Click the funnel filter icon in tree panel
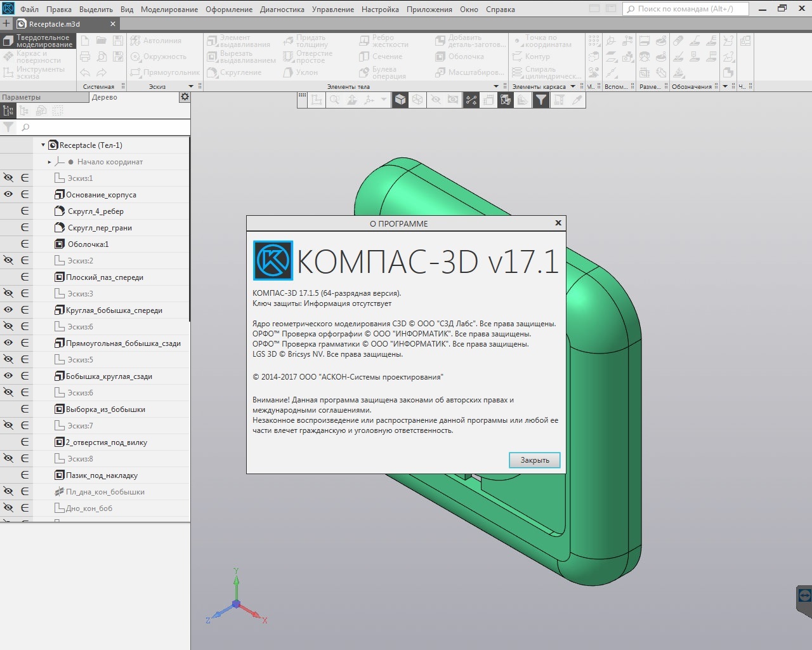Viewport: 812px width, 650px height. (x=8, y=127)
